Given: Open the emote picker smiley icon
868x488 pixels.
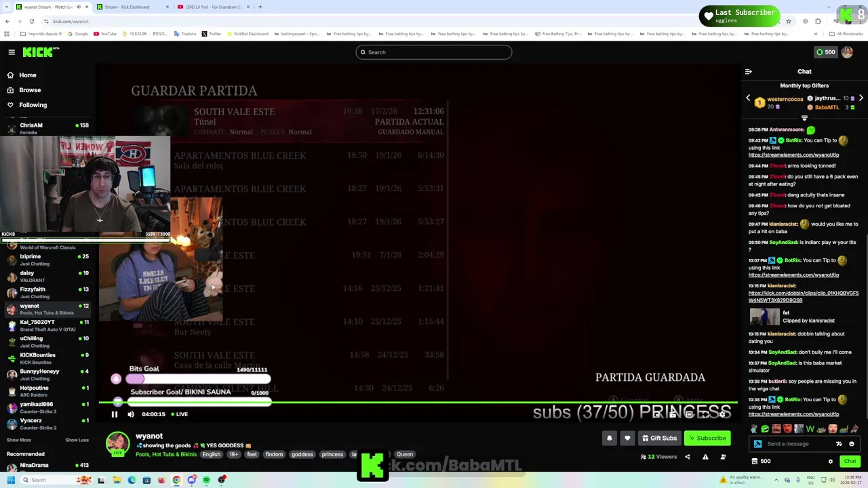Looking at the screenshot, I should click(851, 444).
